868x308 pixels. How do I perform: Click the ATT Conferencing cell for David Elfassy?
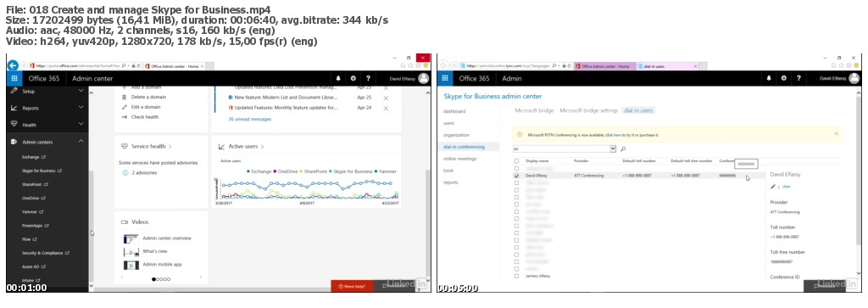pos(588,176)
